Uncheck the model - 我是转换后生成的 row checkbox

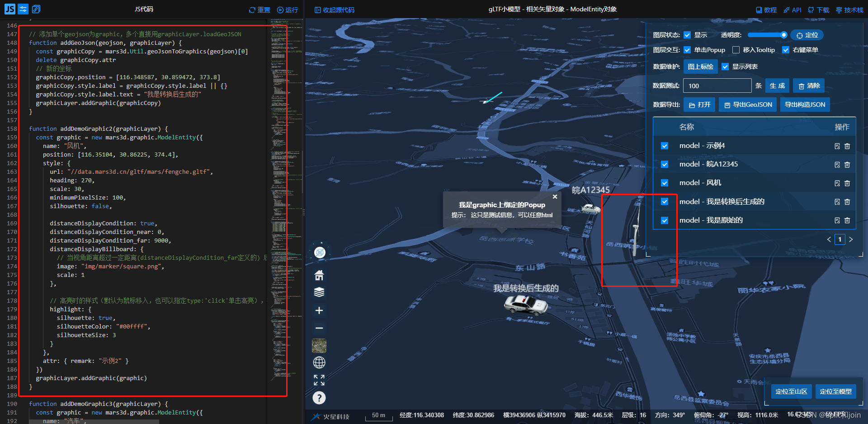point(665,202)
